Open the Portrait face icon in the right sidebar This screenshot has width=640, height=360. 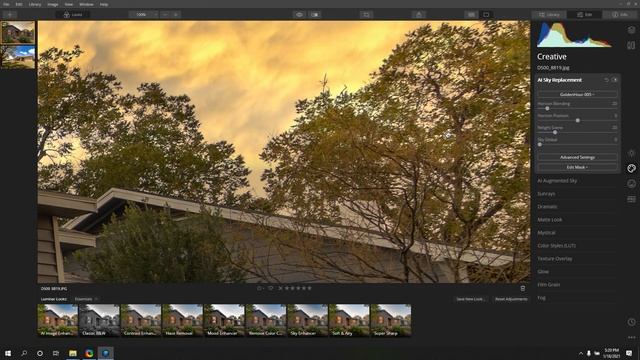631,184
